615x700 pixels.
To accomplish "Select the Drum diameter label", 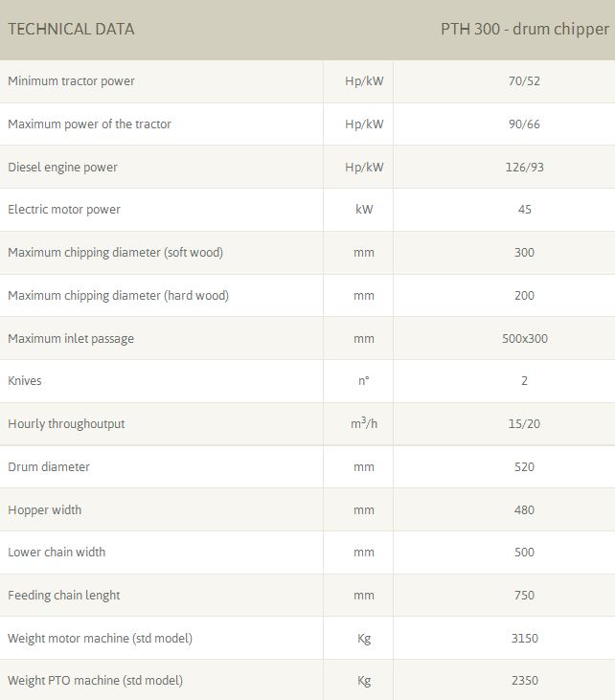I will coord(49,467).
